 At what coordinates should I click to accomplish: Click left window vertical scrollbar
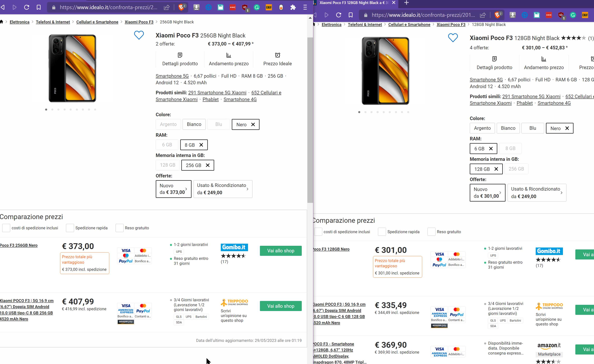[x=310, y=120]
